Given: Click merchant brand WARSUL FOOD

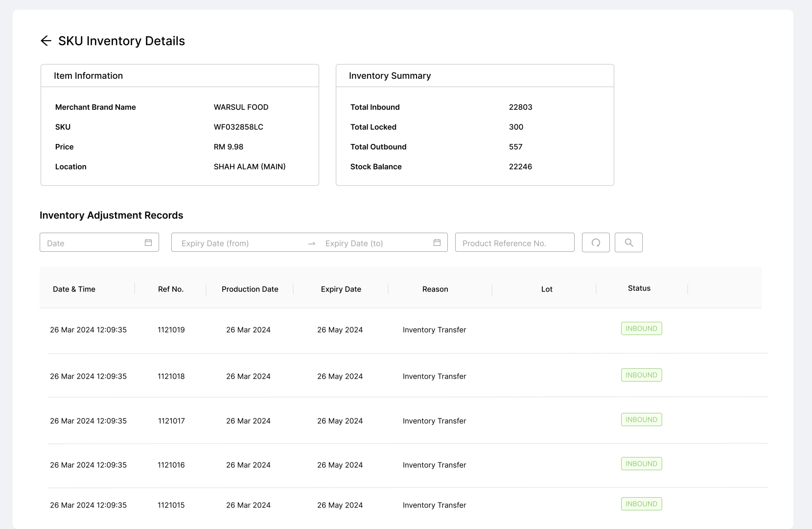Looking at the screenshot, I should tap(241, 107).
